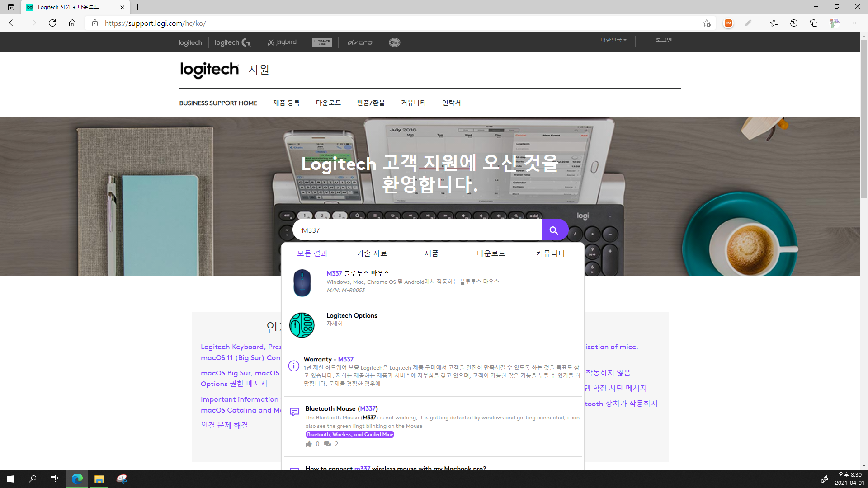This screenshot has height=488, width=868.
Task: Open Warranty - M337 search result
Action: 329,359
